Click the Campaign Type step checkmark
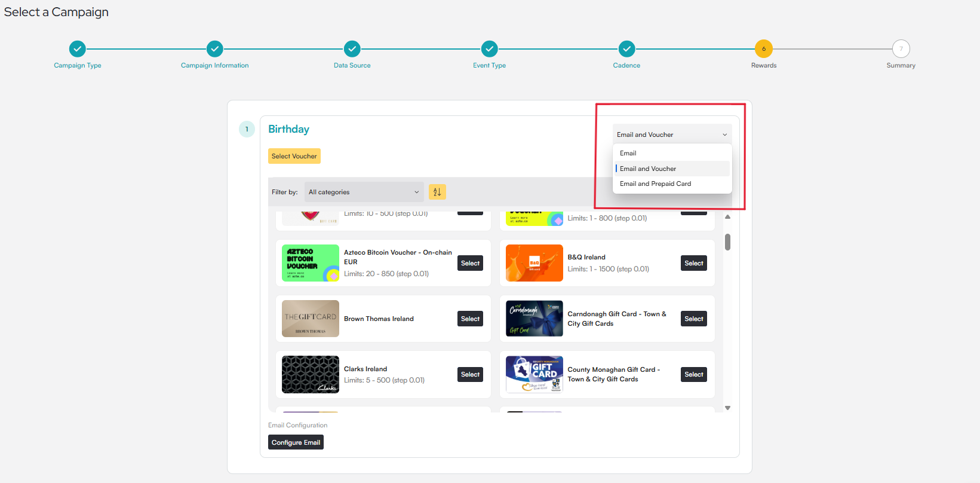Screen dimensions: 980x483 click(x=78, y=49)
